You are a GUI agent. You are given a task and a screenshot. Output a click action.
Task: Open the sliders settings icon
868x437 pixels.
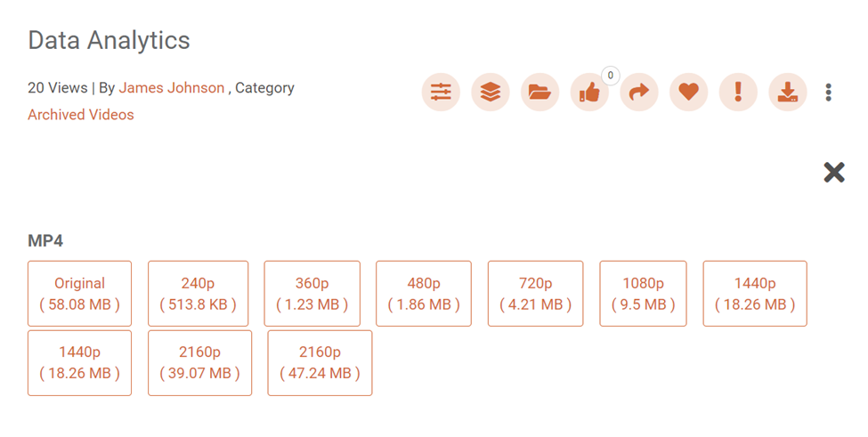pos(441,92)
